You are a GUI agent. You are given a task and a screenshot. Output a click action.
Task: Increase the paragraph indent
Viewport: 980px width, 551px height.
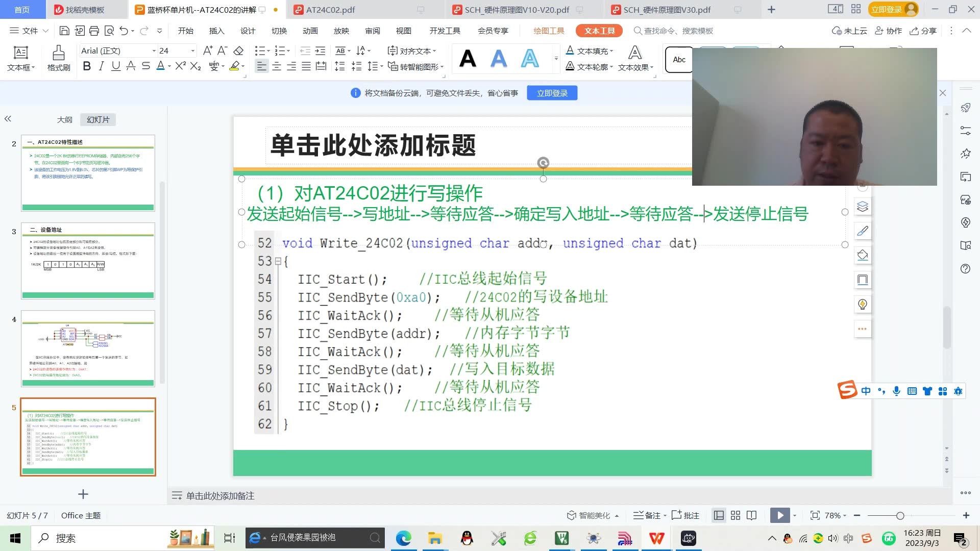click(x=321, y=51)
